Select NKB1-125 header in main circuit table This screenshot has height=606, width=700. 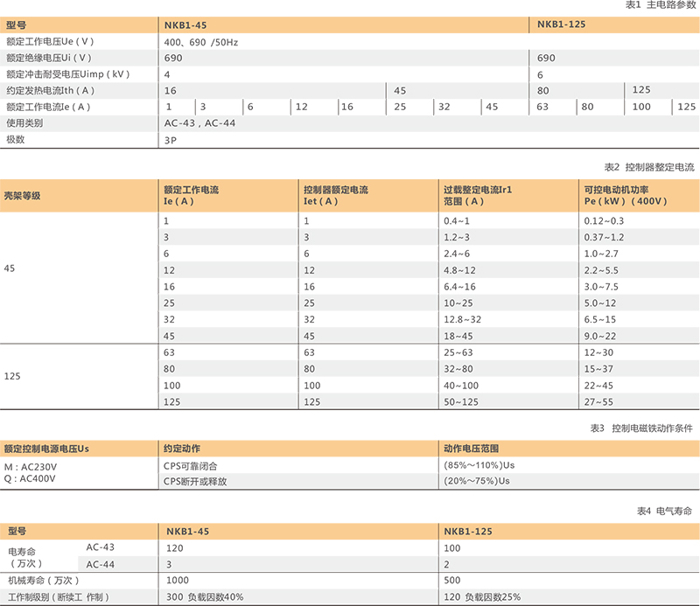561,25
